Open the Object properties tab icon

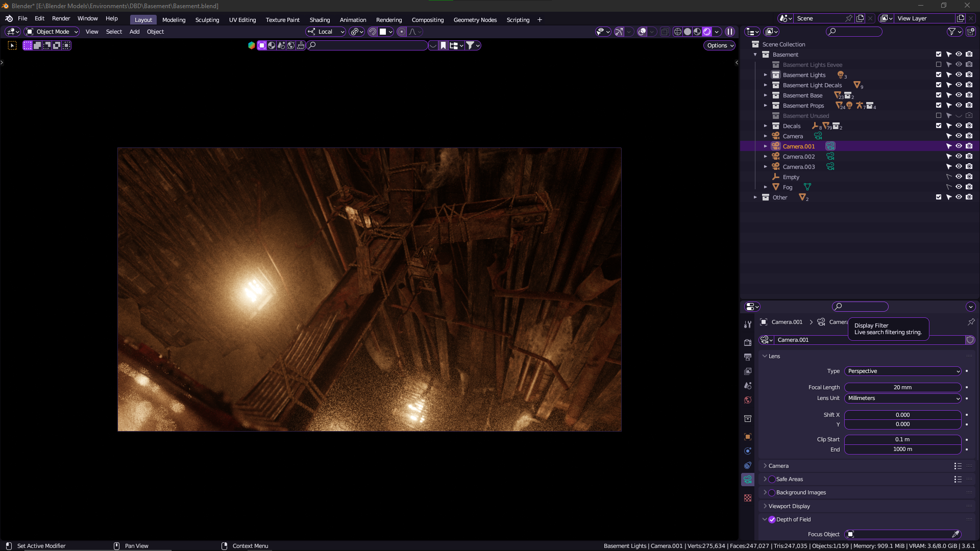click(x=748, y=436)
